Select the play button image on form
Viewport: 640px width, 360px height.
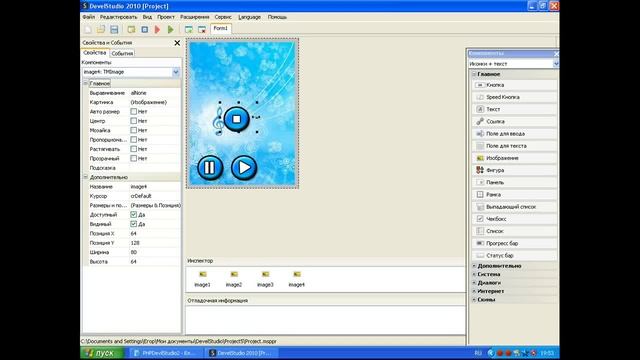coord(244,167)
